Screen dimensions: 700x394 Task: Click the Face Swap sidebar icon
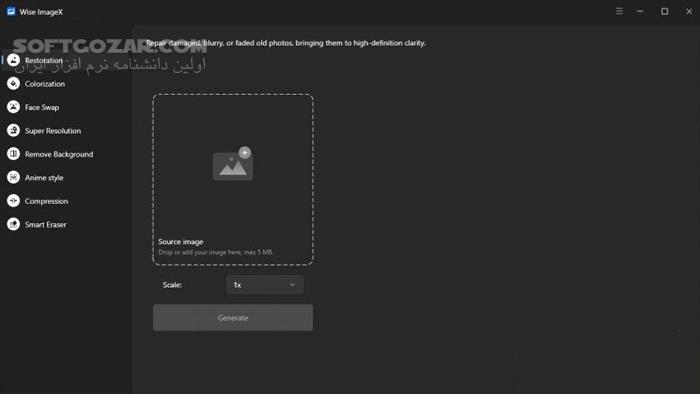[x=13, y=107]
